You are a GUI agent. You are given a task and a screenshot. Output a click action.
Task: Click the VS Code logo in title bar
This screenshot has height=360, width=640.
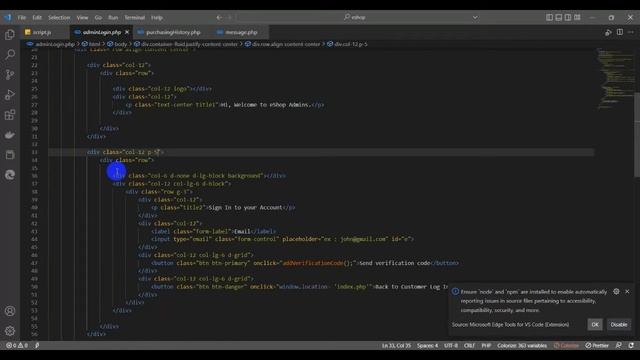point(8,18)
